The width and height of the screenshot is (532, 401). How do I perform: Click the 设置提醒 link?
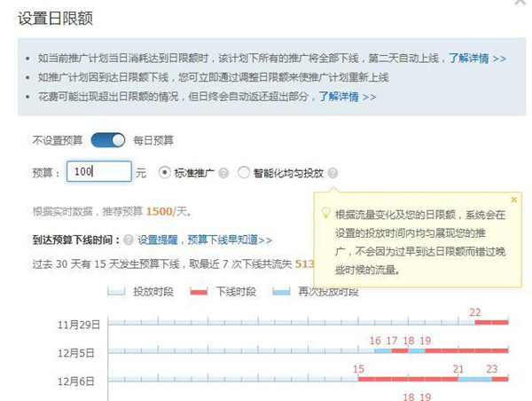[x=160, y=240]
